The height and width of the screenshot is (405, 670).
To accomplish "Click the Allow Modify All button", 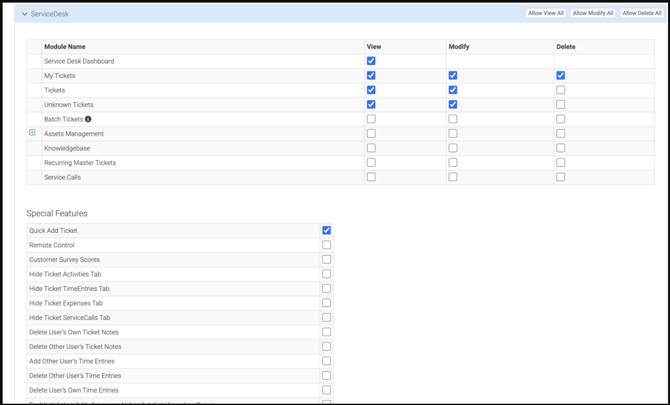I will (593, 13).
